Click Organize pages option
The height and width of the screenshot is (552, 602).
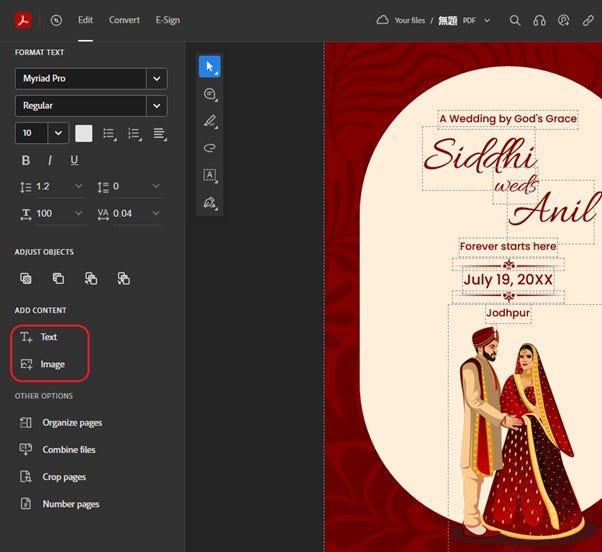tap(71, 423)
